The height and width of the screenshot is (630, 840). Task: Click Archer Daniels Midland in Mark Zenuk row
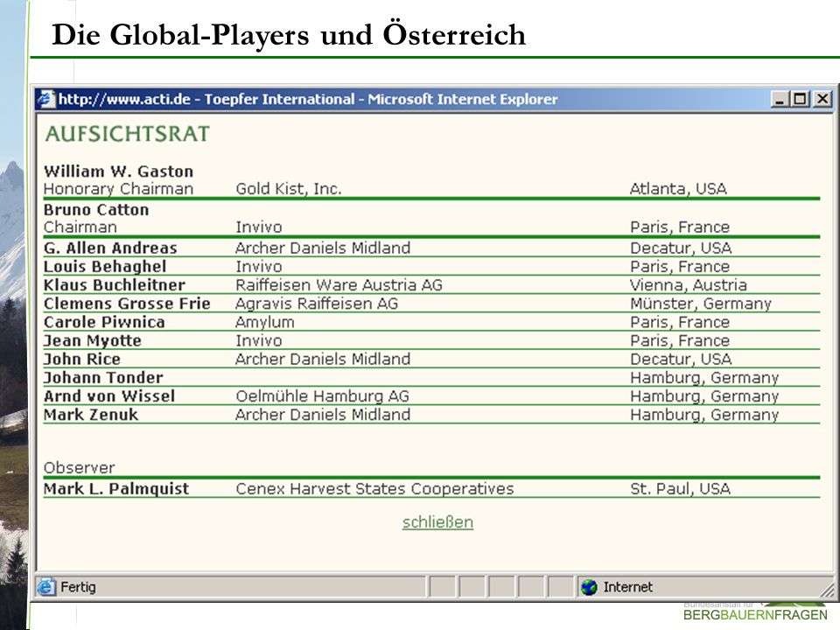click(x=323, y=415)
